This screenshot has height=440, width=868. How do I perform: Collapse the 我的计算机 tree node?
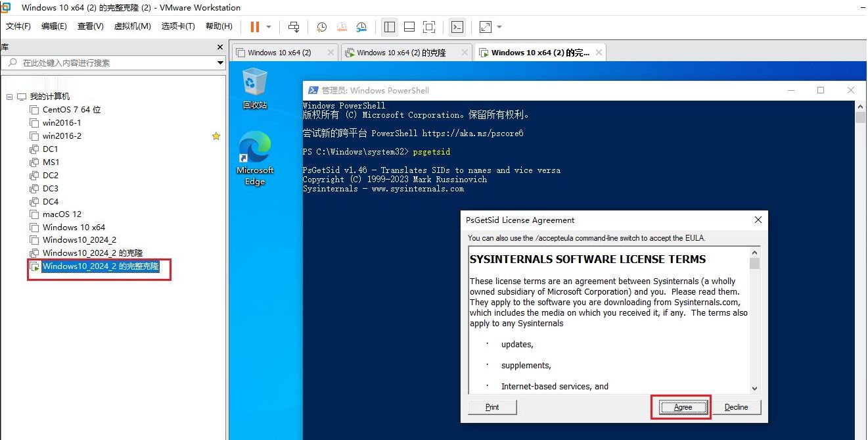pos(9,97)
